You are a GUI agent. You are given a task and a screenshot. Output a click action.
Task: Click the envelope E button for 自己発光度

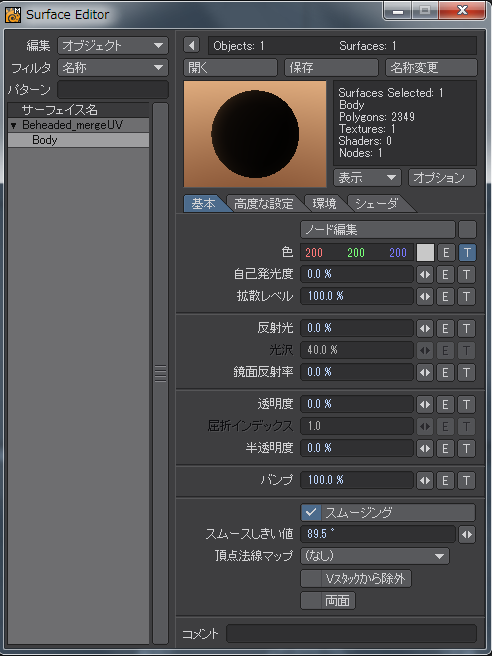(x=446, y=275)
